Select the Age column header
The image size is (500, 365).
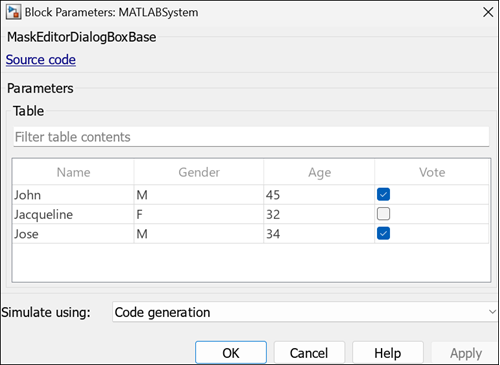[319, 172]
